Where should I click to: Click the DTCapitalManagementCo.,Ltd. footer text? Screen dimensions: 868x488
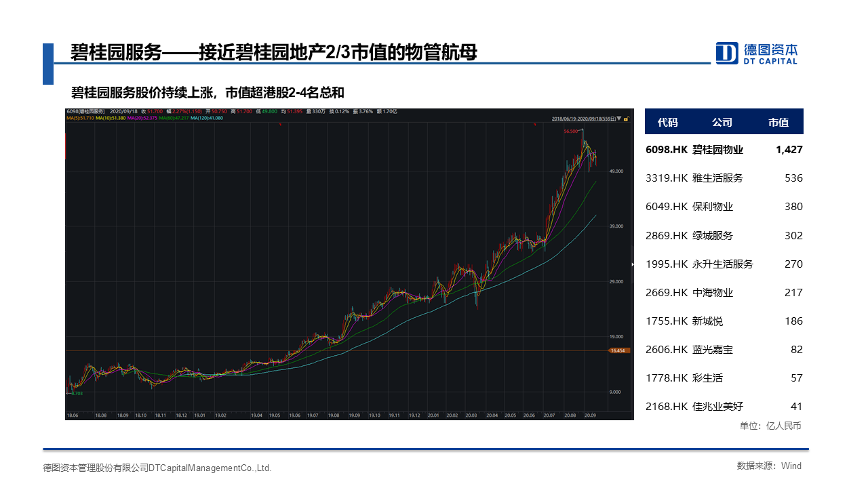[210, 468]
